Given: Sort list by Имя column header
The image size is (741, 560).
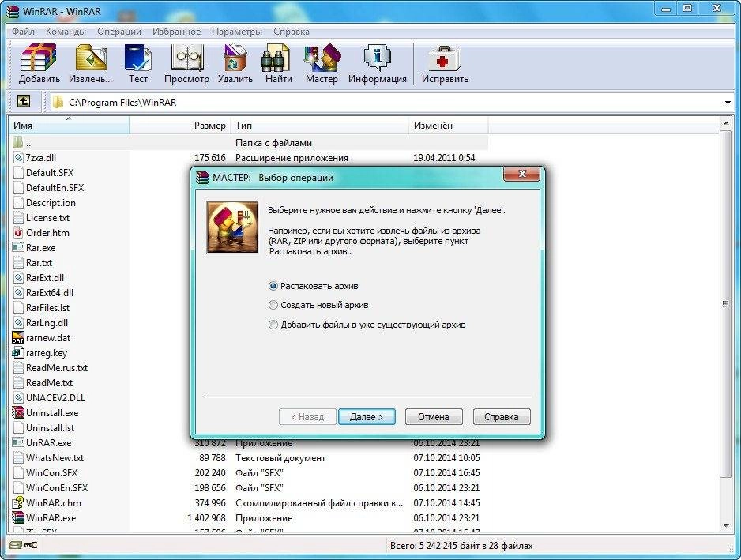Looking at the screenshot, I should (x=69, y=126).
